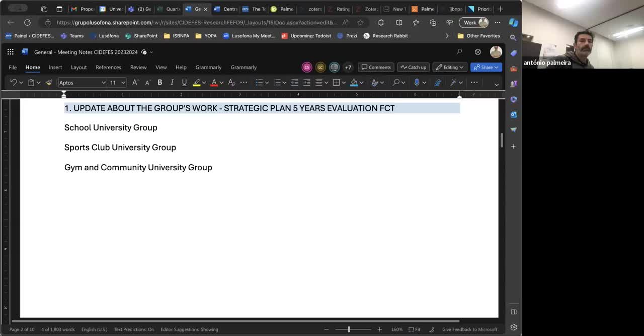Apply red font color

pyautogui.click(x=214, y=82)
